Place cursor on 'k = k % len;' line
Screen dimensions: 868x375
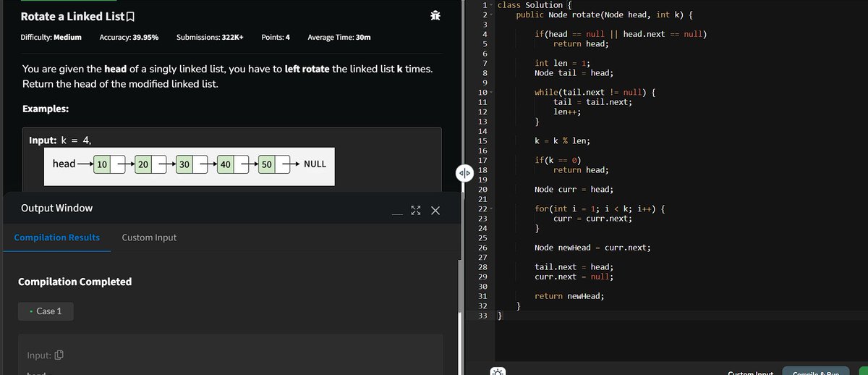(x=562, y=141)
